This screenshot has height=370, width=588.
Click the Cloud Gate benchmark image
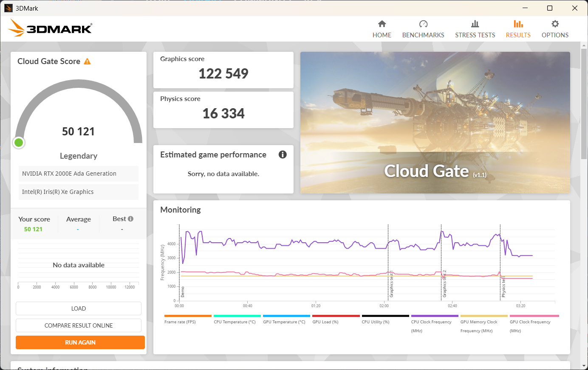(435, 123)
